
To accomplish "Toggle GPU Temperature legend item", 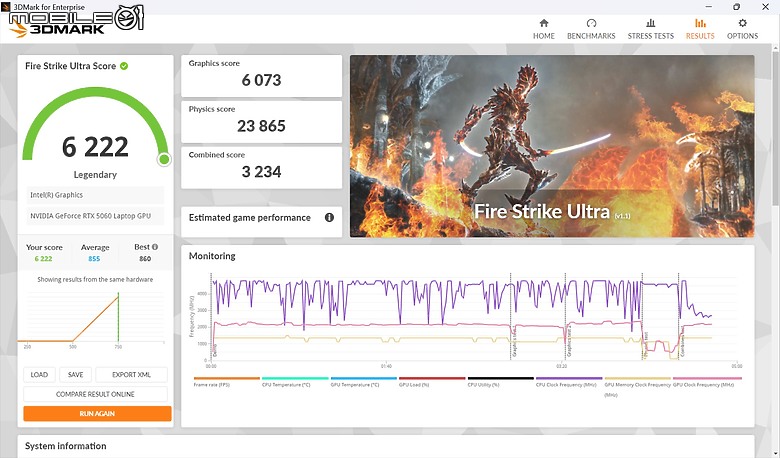I will (364, 382).
